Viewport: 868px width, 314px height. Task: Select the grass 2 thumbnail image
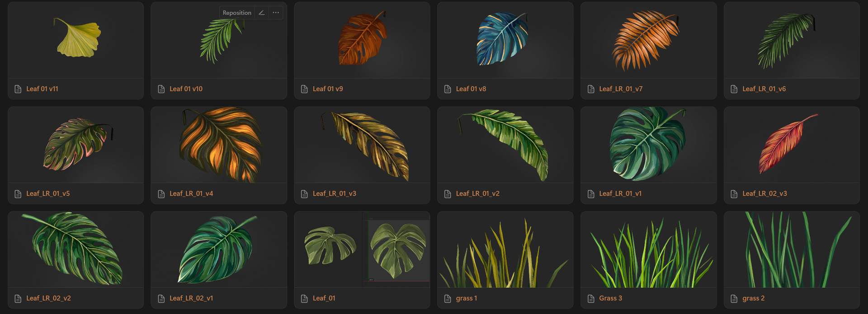(792, 249)
